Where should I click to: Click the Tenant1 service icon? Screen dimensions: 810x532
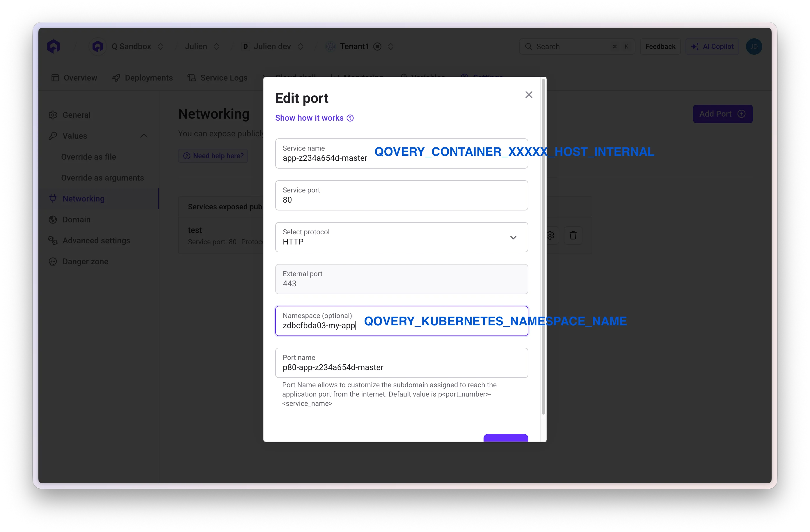330,46
